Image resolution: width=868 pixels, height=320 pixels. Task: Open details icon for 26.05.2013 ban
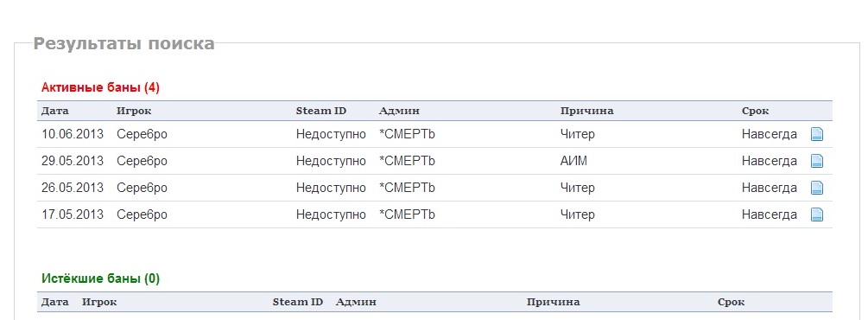click(817, 188)
